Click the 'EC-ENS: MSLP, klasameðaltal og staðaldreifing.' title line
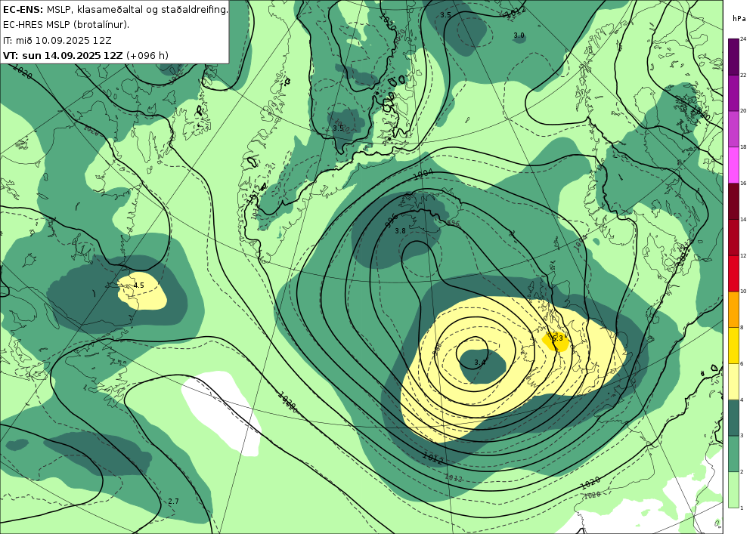The width and height of the screenshot is (756, 534). (115, 10)
